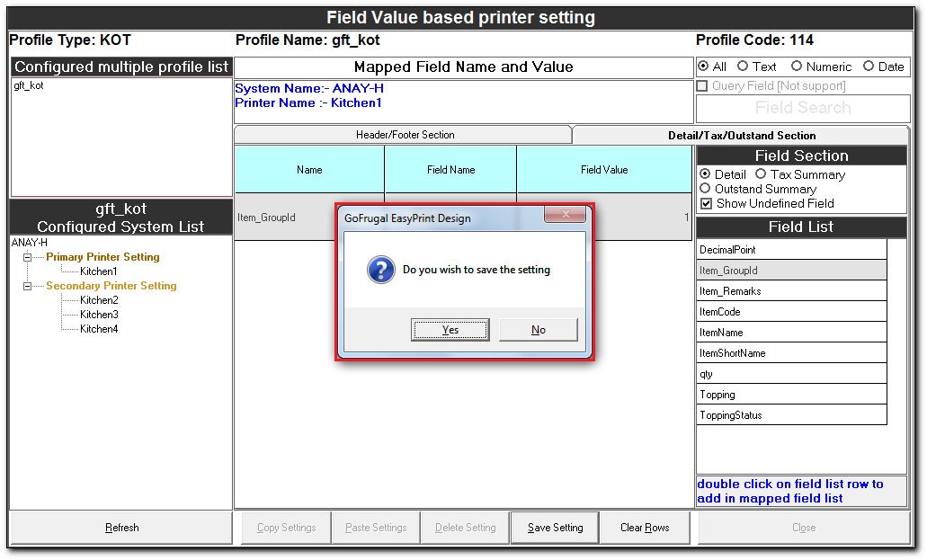This screenshot has width=927, height=560.
Task: Select the Primary Printer Setting label
Action: pyautogui.click(x=103, y=257)
